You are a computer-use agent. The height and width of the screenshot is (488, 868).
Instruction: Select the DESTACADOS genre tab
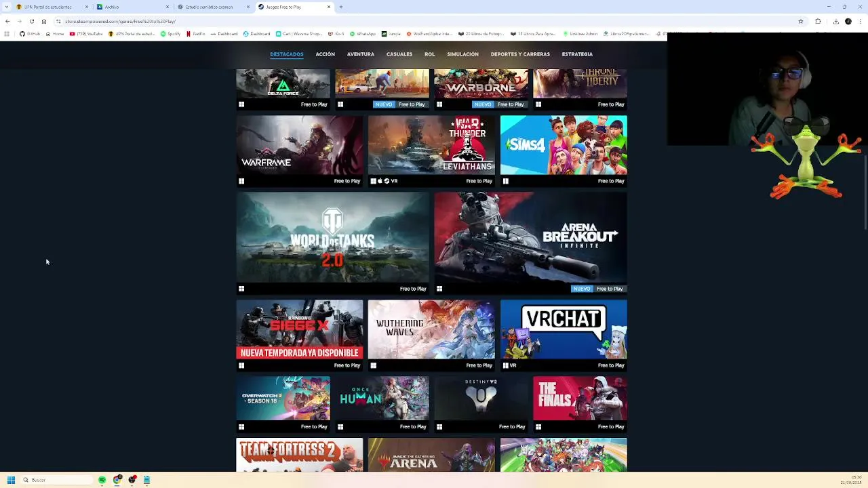(x=286, y=54)
